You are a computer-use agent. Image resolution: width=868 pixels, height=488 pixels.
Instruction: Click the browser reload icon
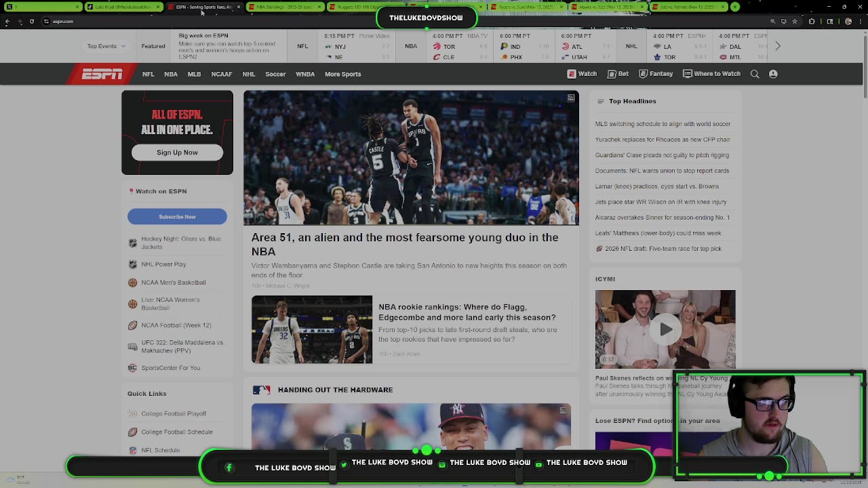(x=32, y=21)
